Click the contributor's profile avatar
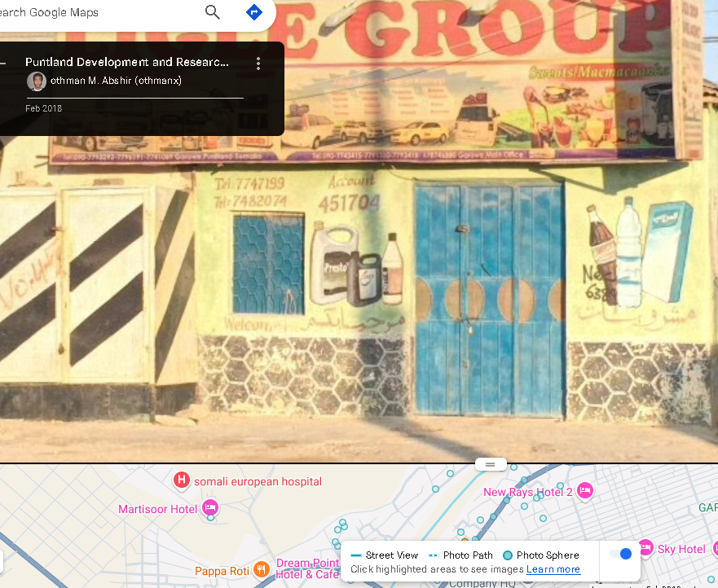The width and height of the screenshot is (718, 588). 36,81
